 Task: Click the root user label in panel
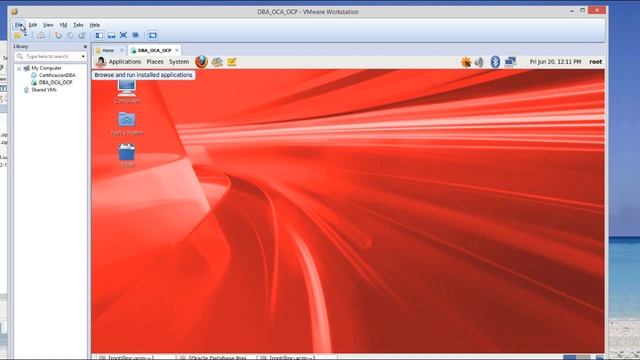coord(595,62)
